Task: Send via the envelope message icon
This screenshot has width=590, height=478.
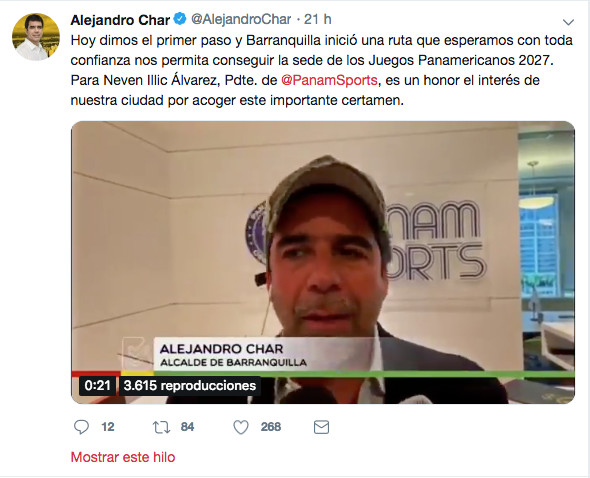Action: point(321,427)
